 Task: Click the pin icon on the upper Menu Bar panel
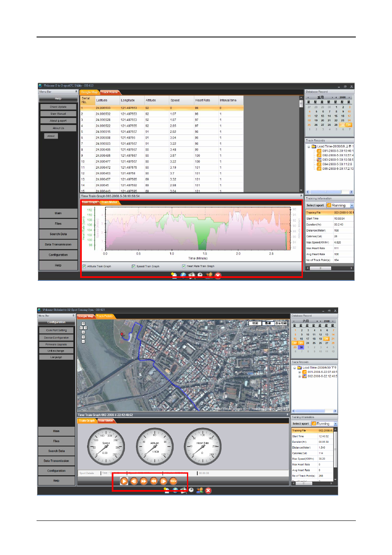pos(76,92)
